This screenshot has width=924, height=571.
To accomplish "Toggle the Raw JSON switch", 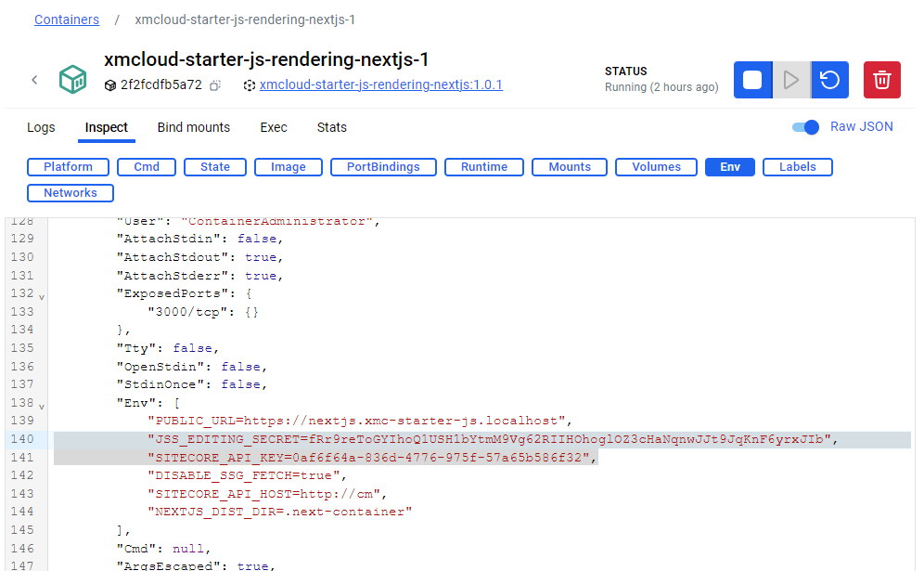I will click(805, 127).
